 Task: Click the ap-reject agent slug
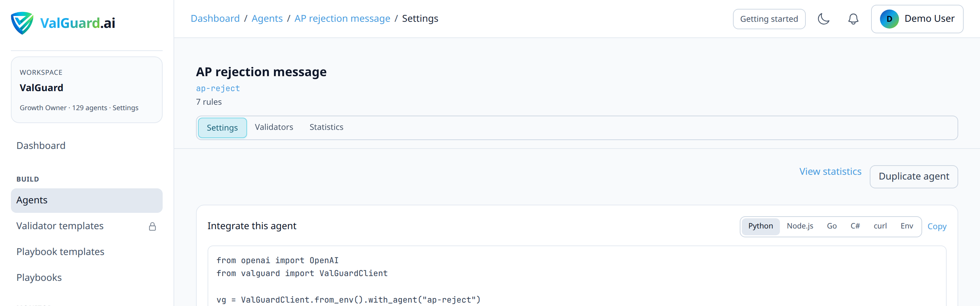click(218, 88)
